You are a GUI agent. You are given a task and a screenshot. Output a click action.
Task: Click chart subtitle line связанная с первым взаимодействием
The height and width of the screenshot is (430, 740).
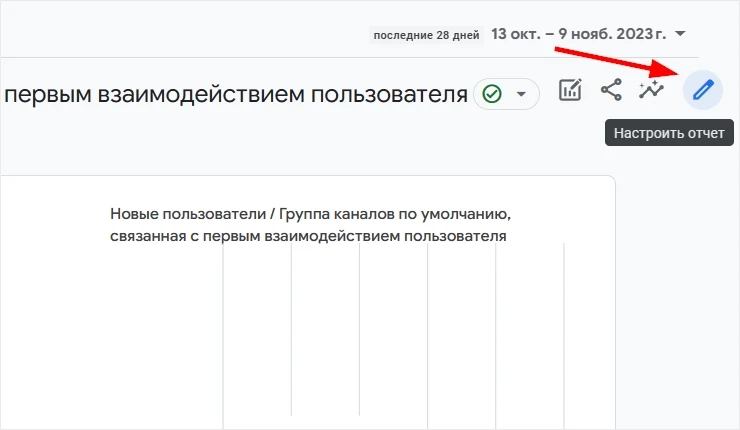308,236
